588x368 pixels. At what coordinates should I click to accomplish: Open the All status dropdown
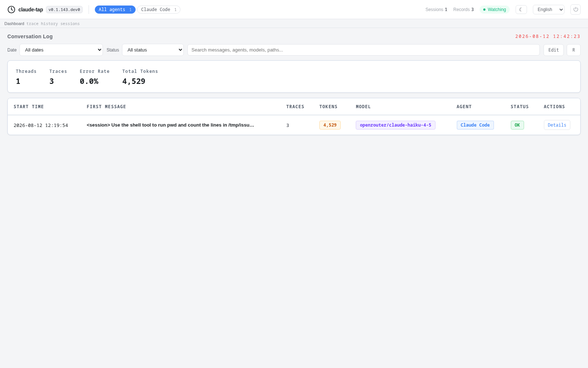pos(153,50)
